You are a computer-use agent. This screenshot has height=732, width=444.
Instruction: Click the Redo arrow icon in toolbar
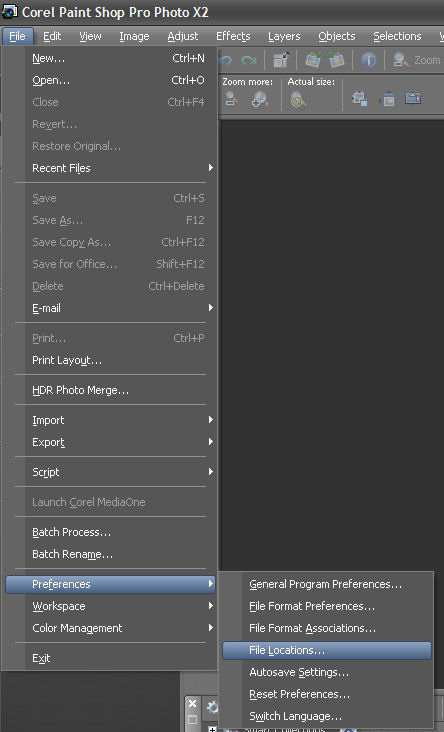(x=249, y=60)
